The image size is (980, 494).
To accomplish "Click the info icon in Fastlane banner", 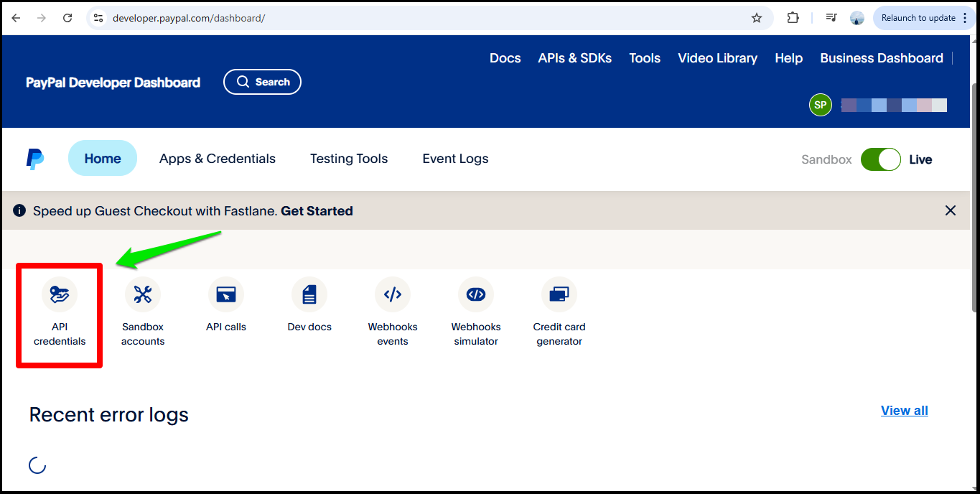I will click(x=19, y=210).
